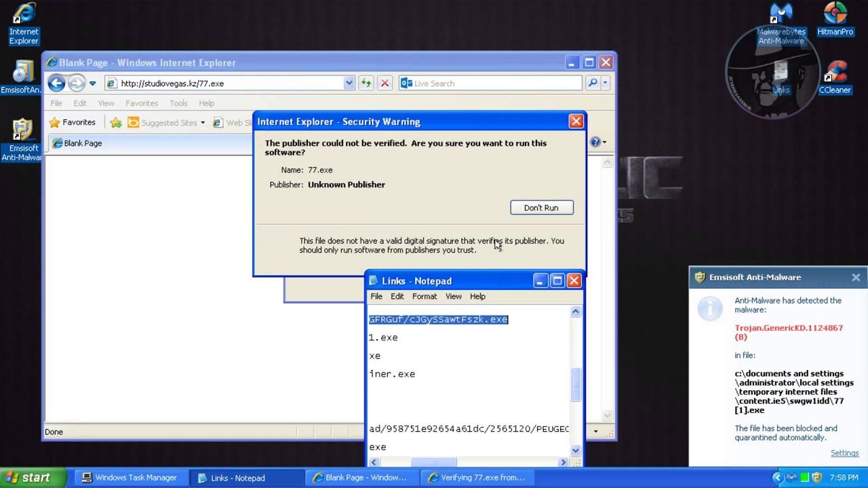This screenshot has width=868, height=488.
Task: Click the IE Forward navigation arrow
Action: [77, 83]
